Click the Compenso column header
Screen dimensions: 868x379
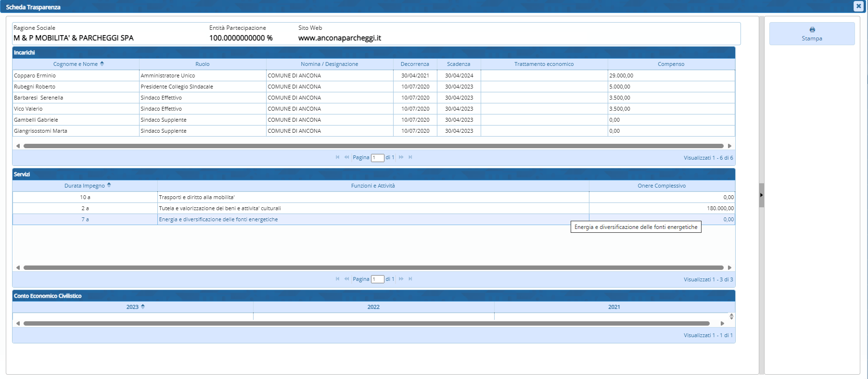(671, 64)
